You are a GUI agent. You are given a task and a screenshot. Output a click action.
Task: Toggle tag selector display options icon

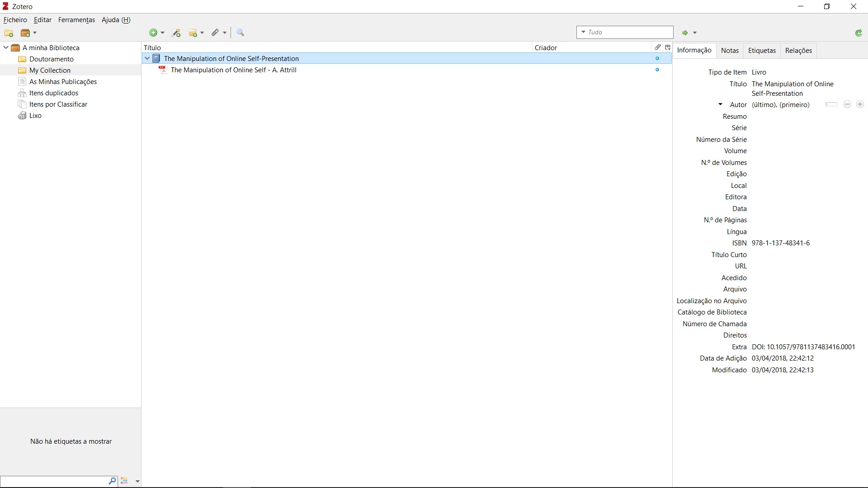tap(124, 481)
